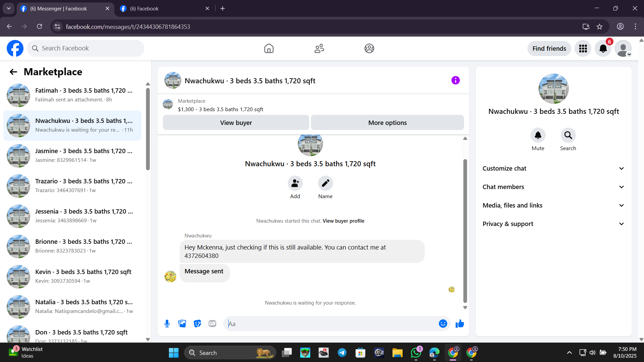Expand Media, files and links section

553,206
